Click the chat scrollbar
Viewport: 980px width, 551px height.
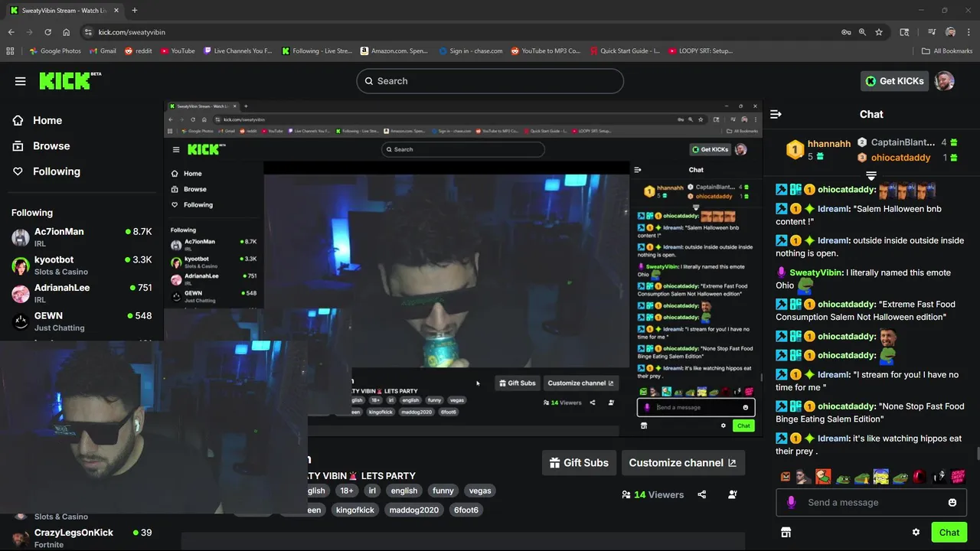977,455
